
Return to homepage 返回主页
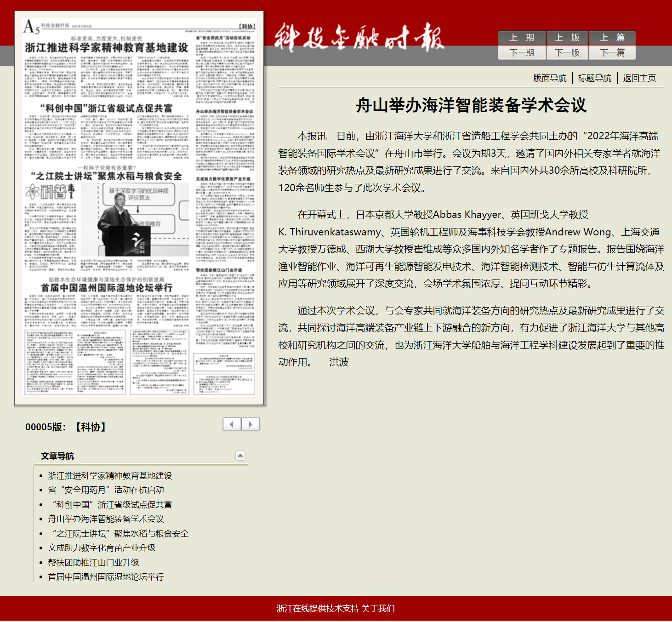(x=639, y=78)
